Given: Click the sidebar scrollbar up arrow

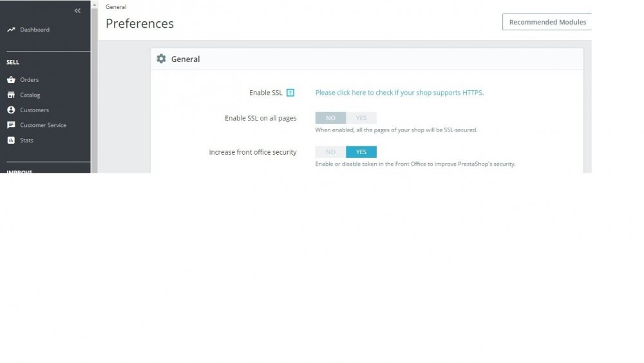Looking at the screenshot, I should click(x=94, y=5).
